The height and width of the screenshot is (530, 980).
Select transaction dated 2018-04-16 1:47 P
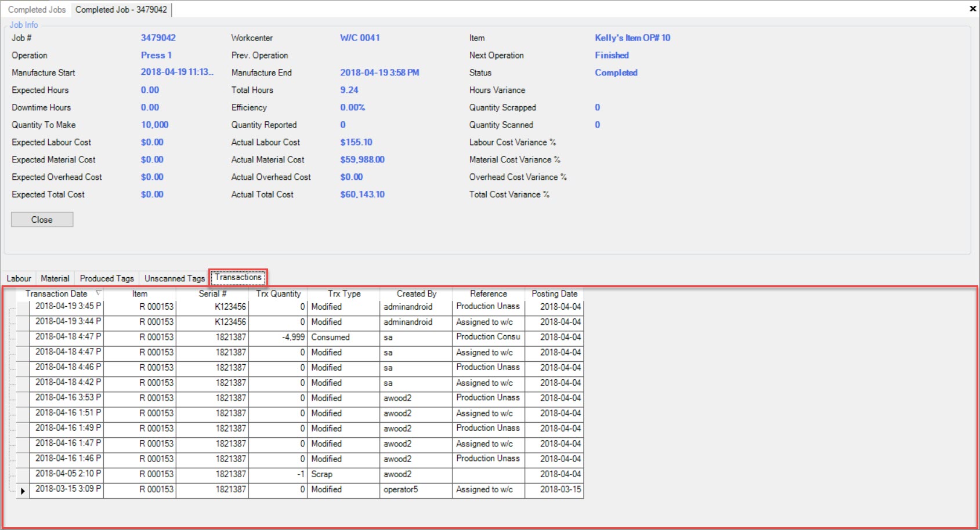pyautogui.click(x=67, y=444)
